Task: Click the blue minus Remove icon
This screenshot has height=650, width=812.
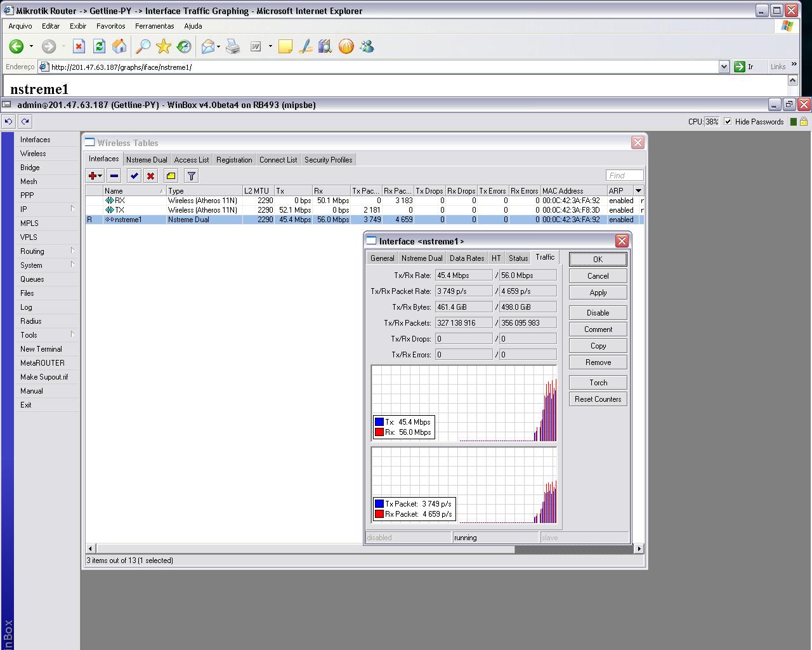Action: [x=114, y=176]
